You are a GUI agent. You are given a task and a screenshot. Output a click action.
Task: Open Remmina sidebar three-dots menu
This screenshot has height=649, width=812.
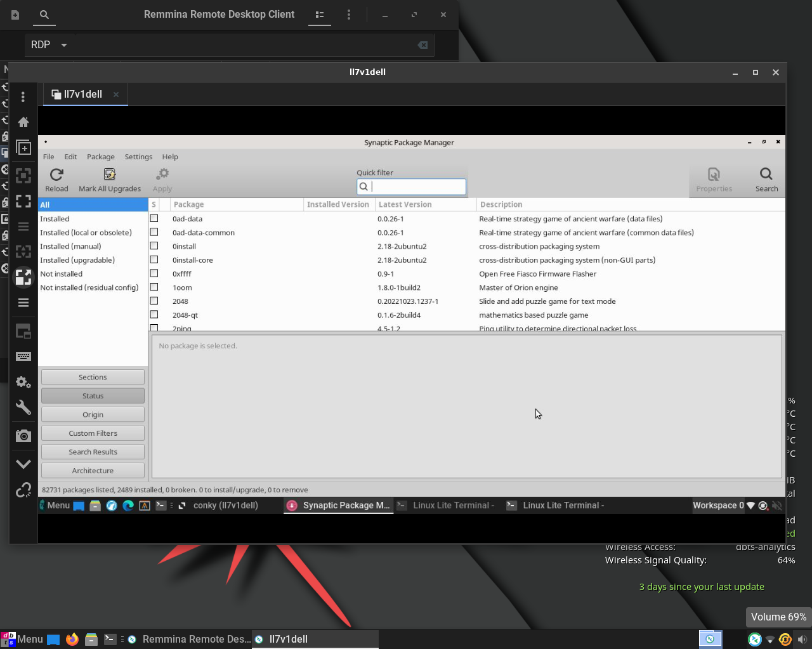23,96
